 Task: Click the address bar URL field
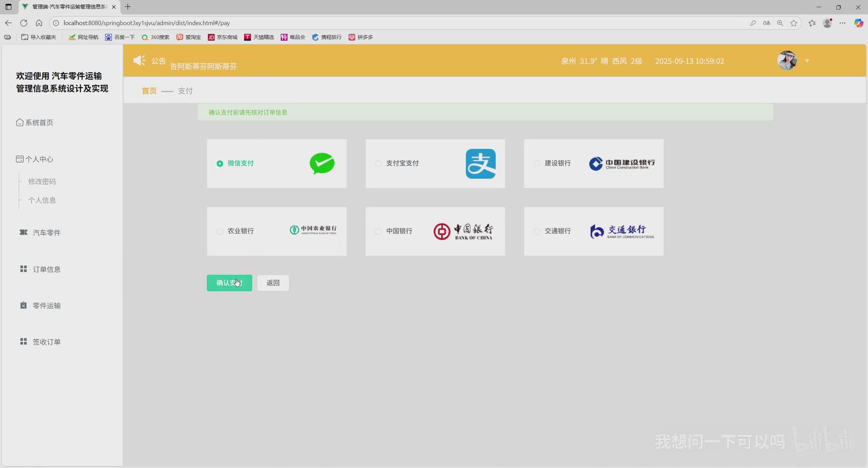402,23
